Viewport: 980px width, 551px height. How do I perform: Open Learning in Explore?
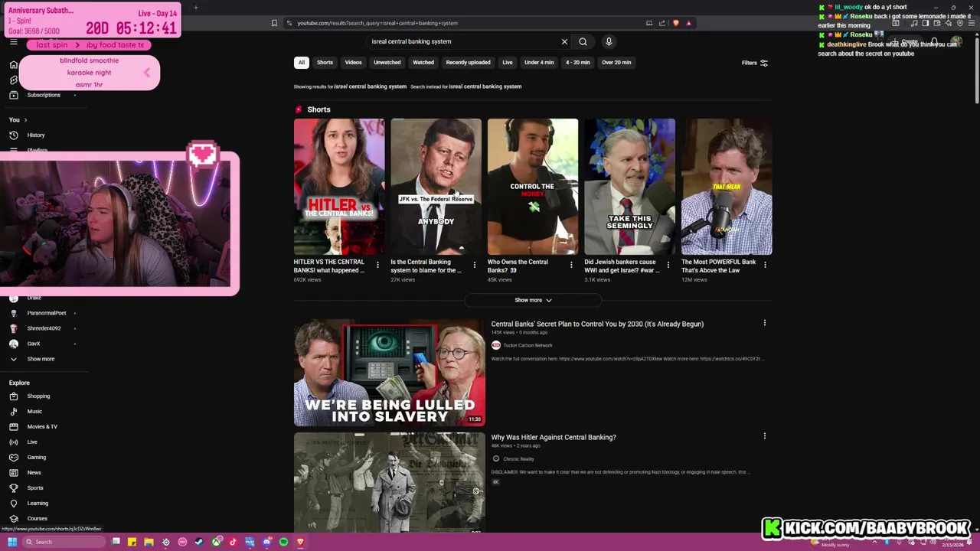(38, 504)
